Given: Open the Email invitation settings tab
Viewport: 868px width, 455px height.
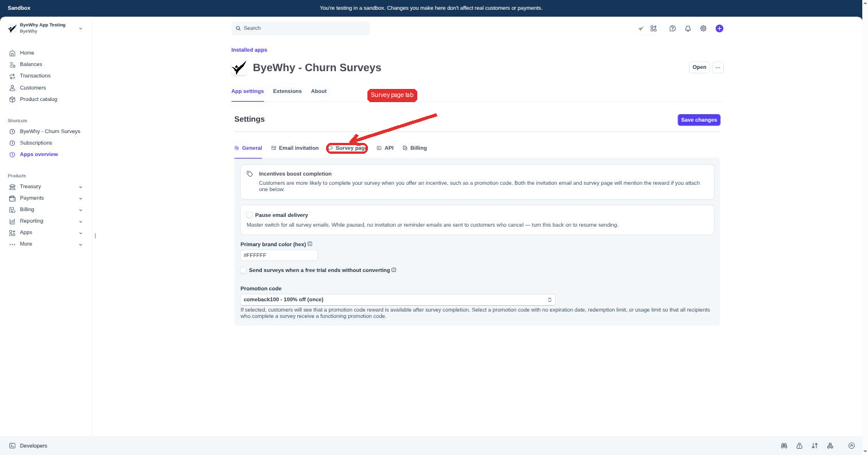Looking at the screenshot, I should point(295,148).
